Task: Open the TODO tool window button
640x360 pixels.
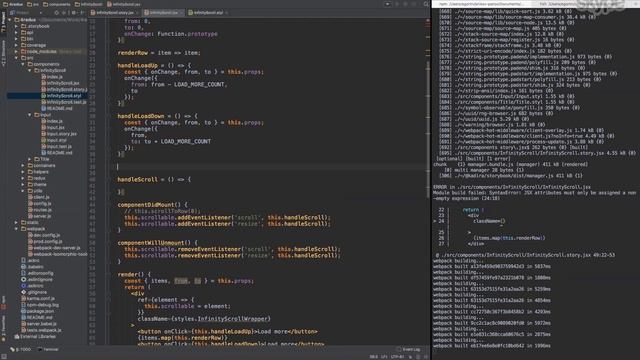Action: 21,349
